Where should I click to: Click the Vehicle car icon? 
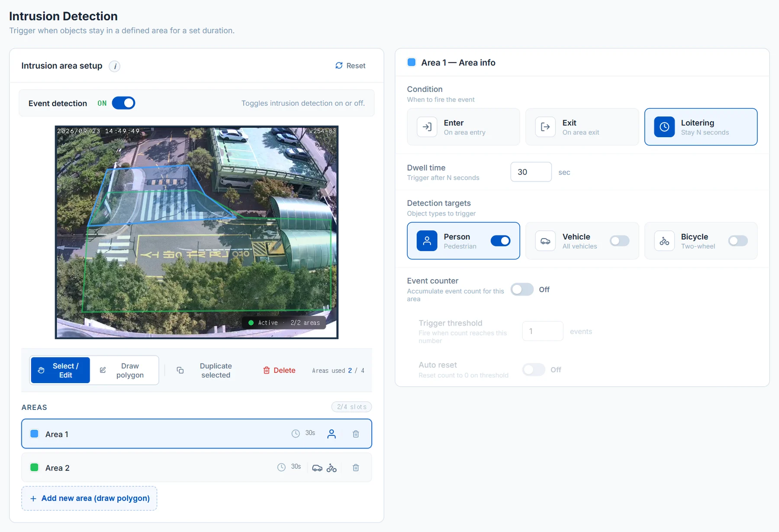(545, 241)
